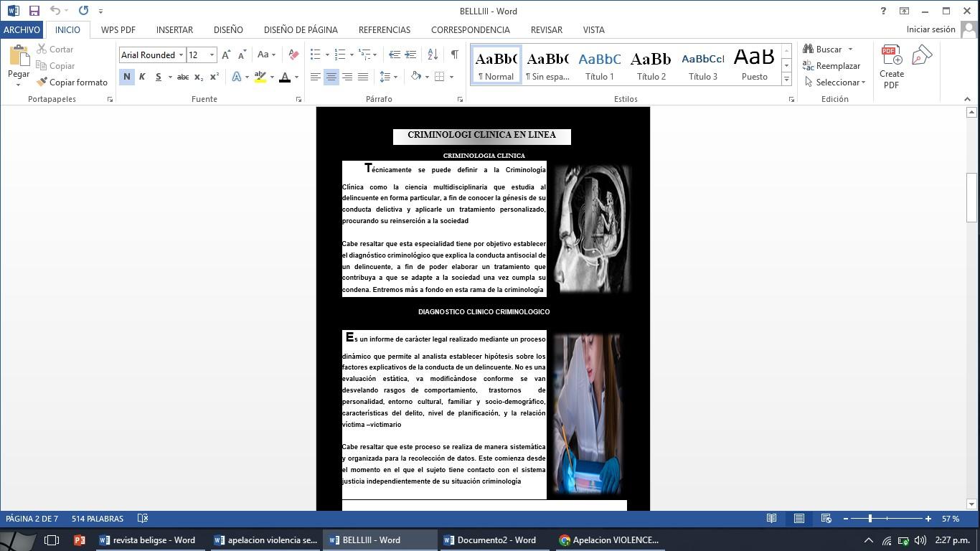Open the Create PDF tool
Viewport: 980px width, 551px height.
[x=891, y=67]
